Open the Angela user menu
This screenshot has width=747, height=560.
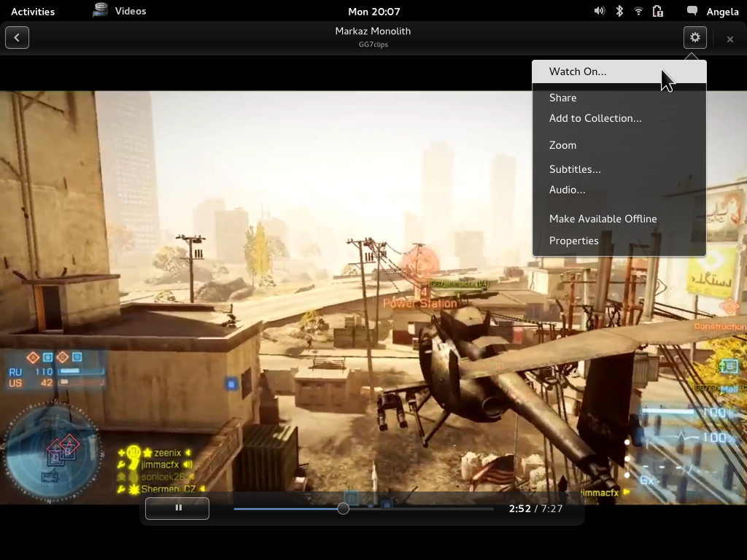click(x=722, y=12)
